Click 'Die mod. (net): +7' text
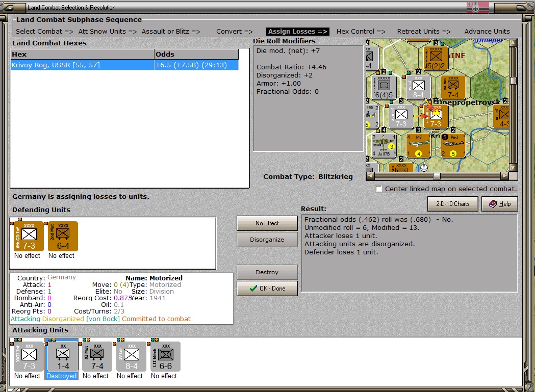 click(288, 51)
